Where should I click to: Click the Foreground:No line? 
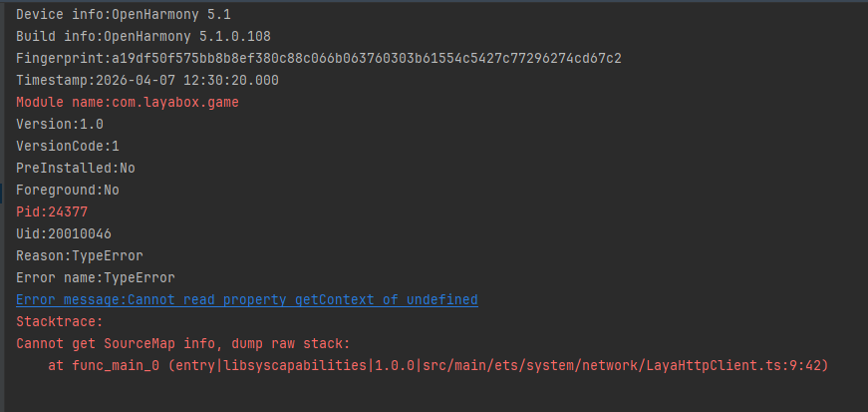click(x=68, y=190)
